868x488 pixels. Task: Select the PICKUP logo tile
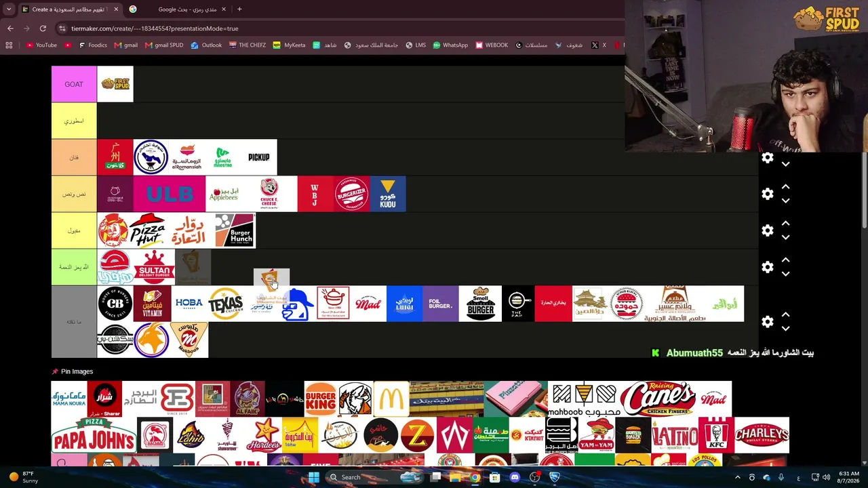[259, 157]
